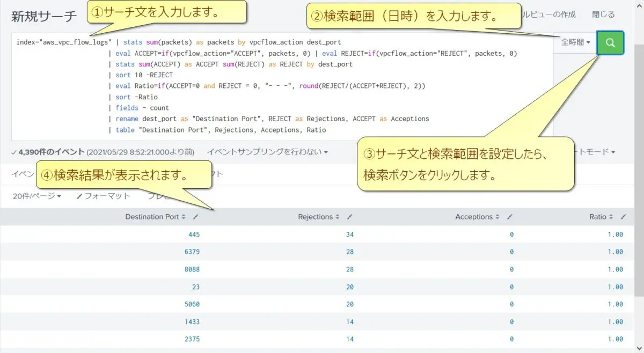Click the green checkmark beside the event count
The height and width of the screenshot is (353, 644).
point(14,152)
